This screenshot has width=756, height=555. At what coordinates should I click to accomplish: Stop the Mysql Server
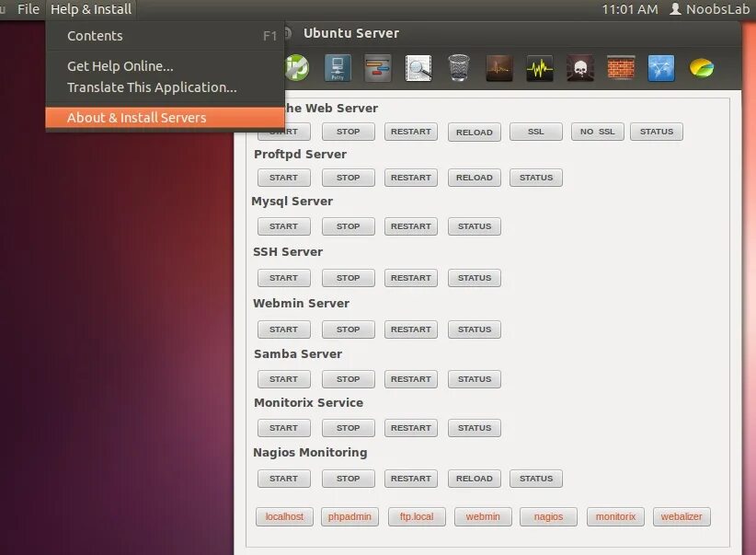pos(348,226)
